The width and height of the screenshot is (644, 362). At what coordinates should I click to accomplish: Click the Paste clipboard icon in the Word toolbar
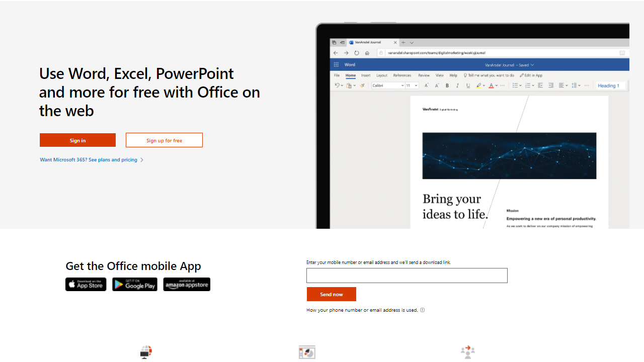click(349, 85)
